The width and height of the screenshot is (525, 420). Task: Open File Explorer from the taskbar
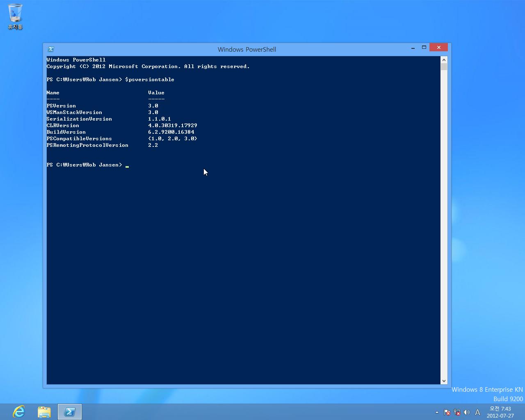click(x=44, y=411)
